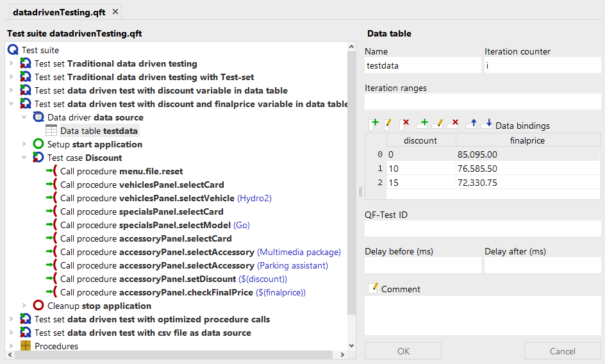Click the Iteration ranges field
The image size is (605, 364).
point(483,101)
